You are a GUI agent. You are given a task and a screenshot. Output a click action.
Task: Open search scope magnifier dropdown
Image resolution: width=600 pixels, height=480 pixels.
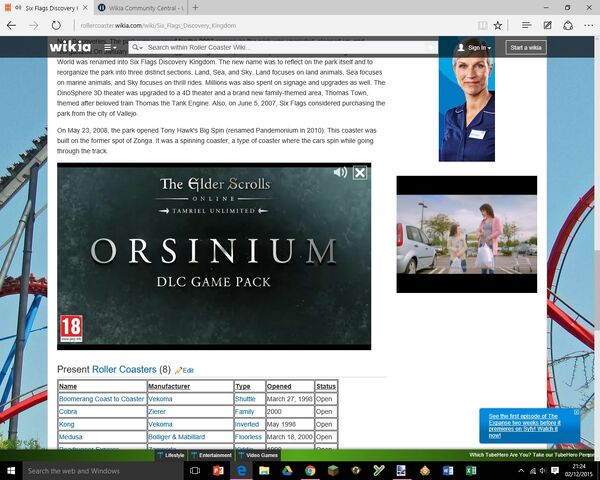click(137, 47)
